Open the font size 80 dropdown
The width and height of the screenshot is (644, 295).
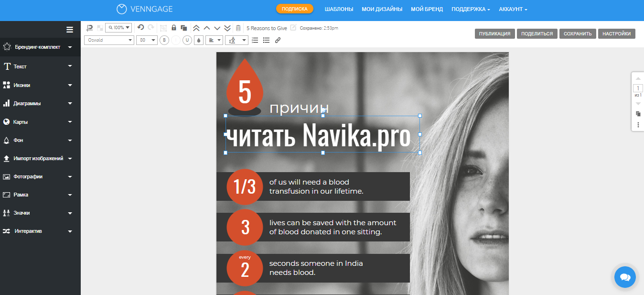click(x=147, y=40)
